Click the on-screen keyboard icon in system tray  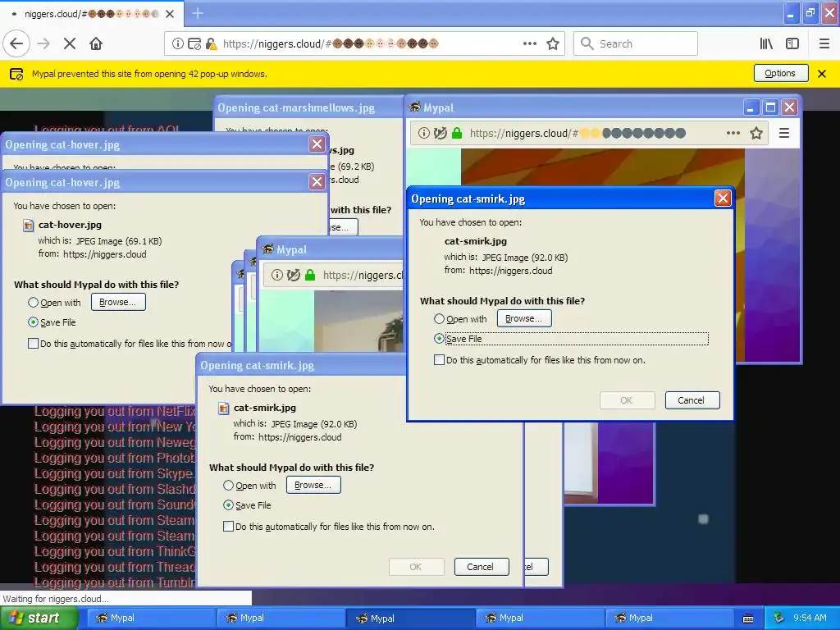pyautogui.click(x=748, y=619)
